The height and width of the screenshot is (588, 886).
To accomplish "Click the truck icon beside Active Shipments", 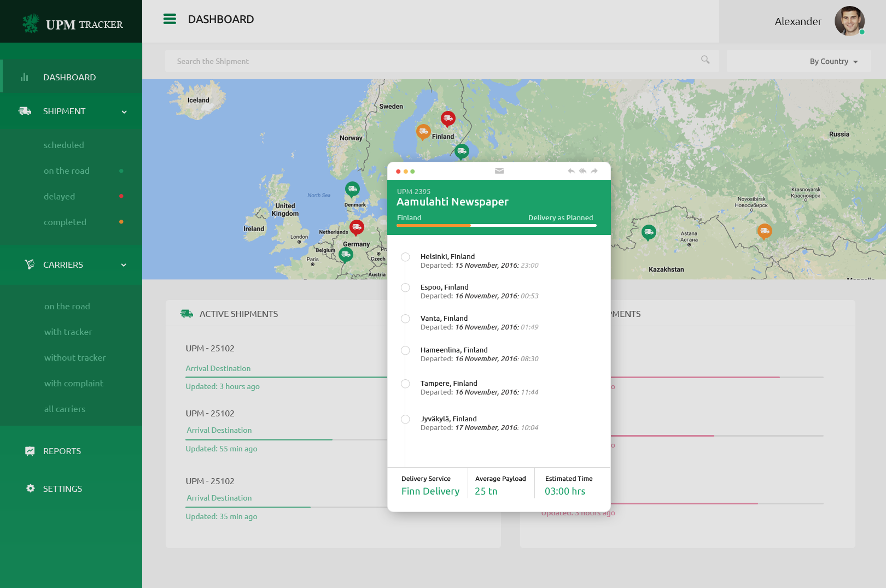I will 186,314.
